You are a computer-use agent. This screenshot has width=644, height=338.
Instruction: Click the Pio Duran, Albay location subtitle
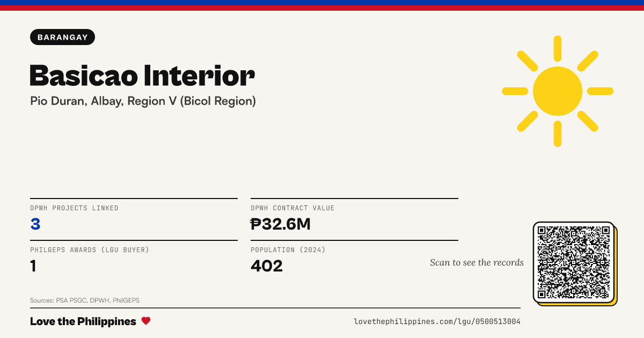coord(143,101)
